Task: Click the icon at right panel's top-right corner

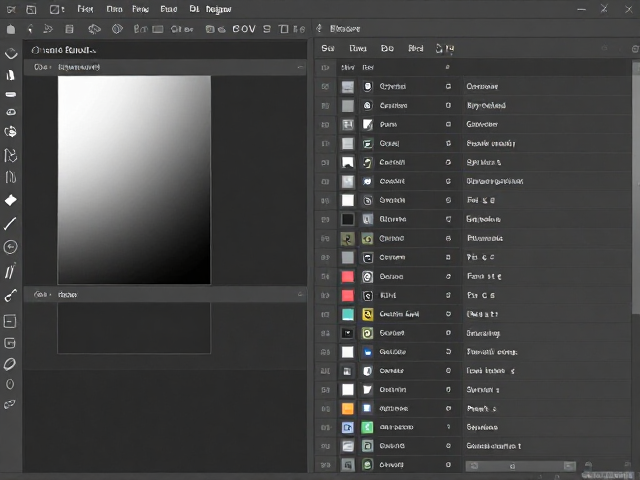Action: (635, 49)
